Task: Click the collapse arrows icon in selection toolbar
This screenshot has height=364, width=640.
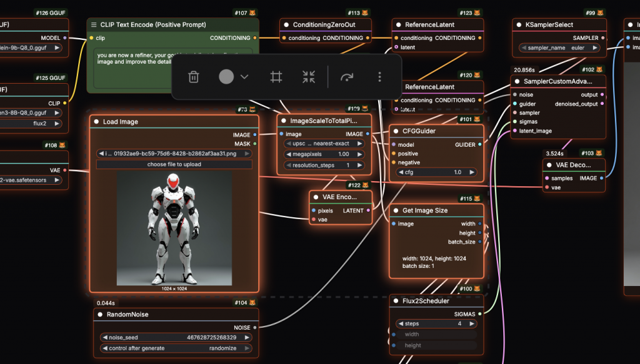Action: pyautogui.click(x=309, y=77)
